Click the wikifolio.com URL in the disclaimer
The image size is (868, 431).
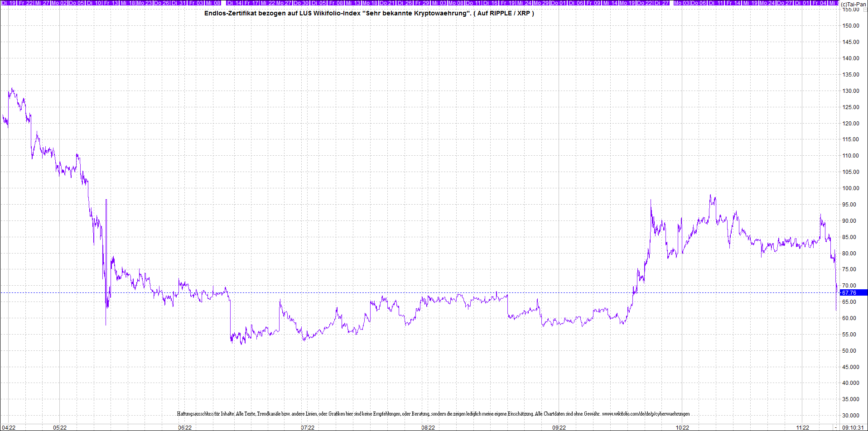coord(646,414)
